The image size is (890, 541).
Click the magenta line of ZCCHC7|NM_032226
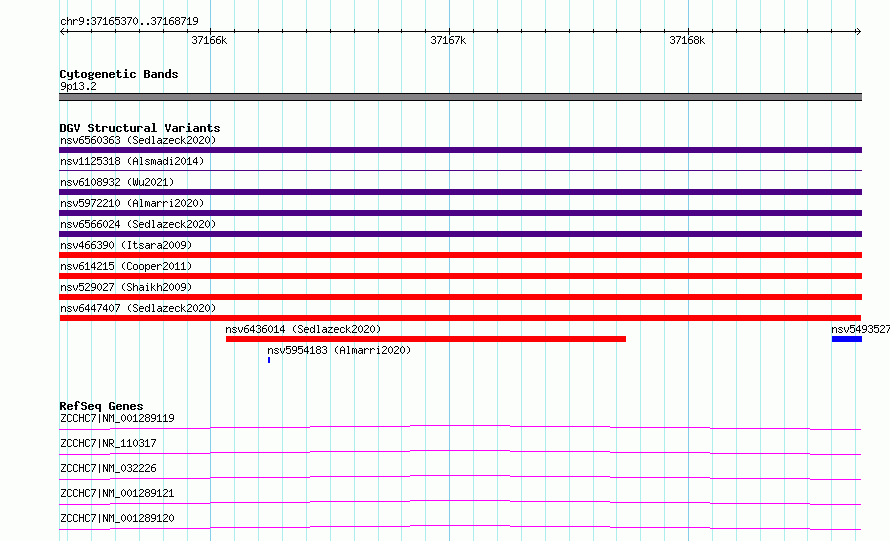point(460,476)
